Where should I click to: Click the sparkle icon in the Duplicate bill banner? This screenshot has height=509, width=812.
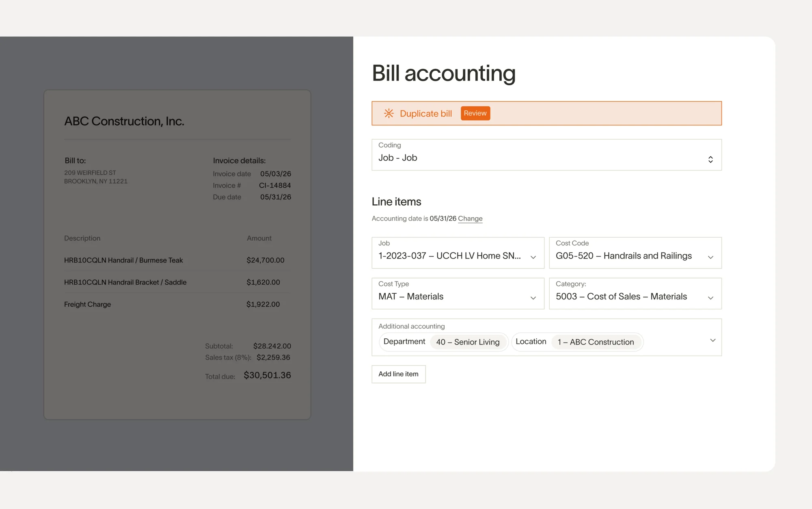tap(389, 113)
